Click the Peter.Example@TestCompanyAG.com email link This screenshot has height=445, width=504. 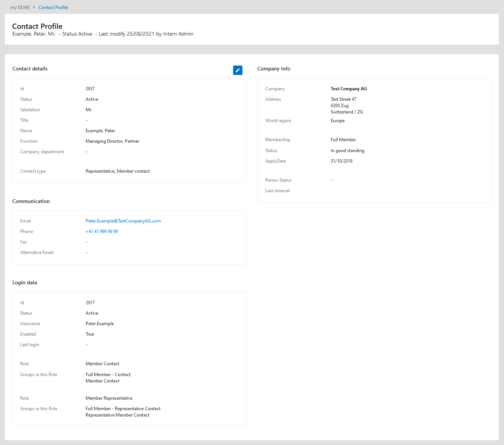pyautogui.click(x=123, y=221)
